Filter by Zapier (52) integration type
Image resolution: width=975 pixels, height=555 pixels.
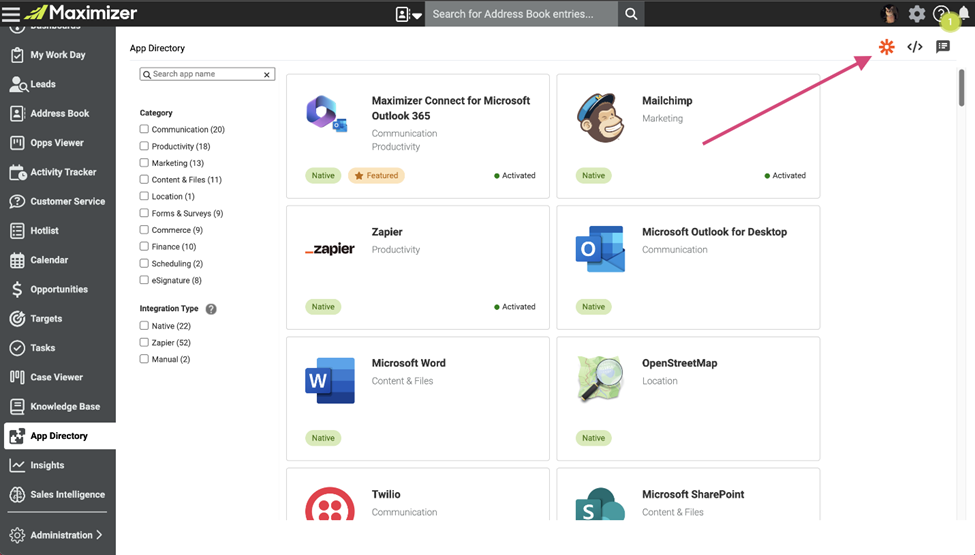coord(144,342)
